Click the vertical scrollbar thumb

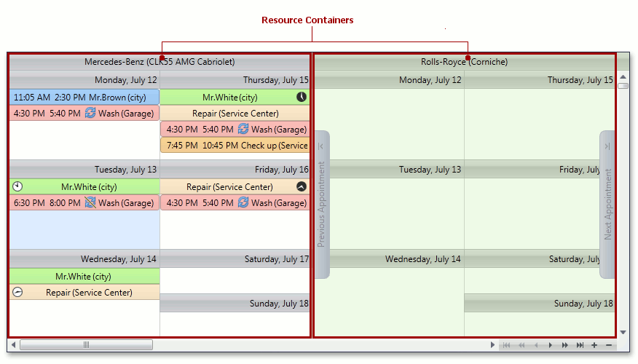(623, 86)
